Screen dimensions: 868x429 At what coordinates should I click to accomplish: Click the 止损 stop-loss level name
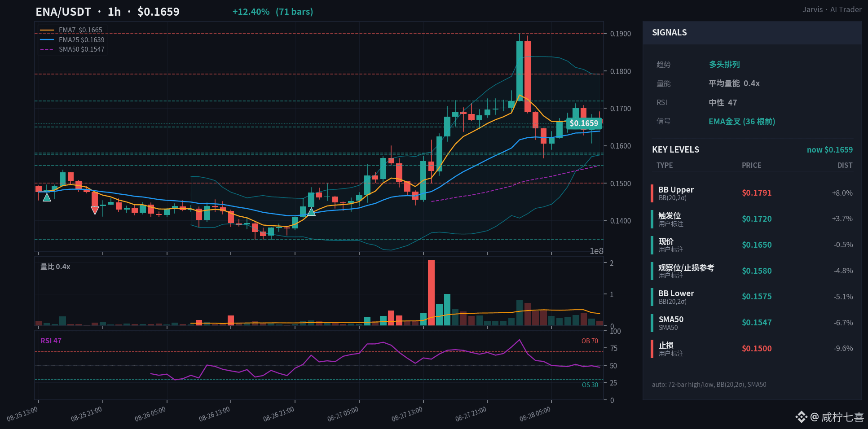tap(666, 345)
